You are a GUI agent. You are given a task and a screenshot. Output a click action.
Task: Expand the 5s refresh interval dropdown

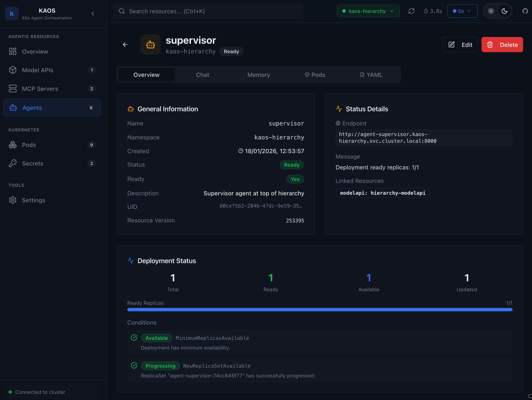pyautogui.click(x=462, y=11)
